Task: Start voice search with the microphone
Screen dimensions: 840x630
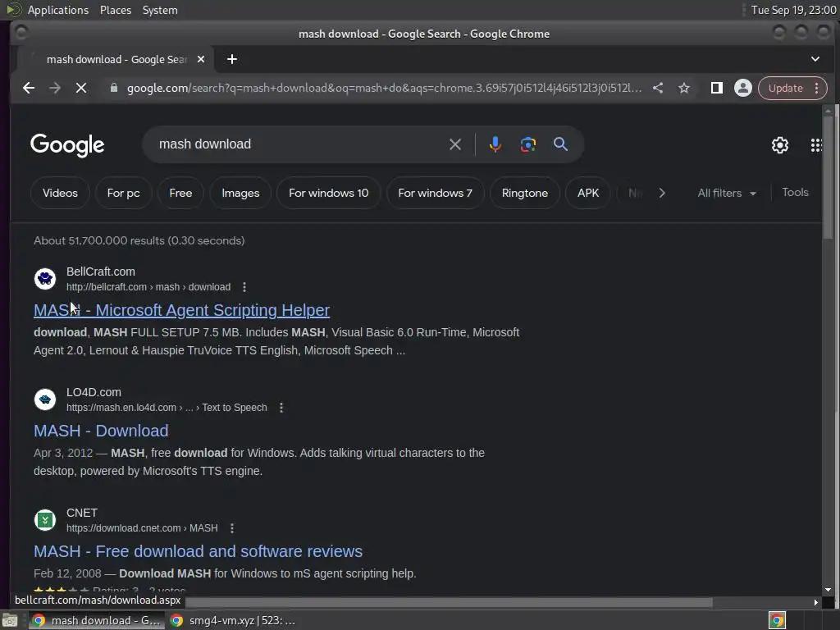Action: click(x=495, y=144)
